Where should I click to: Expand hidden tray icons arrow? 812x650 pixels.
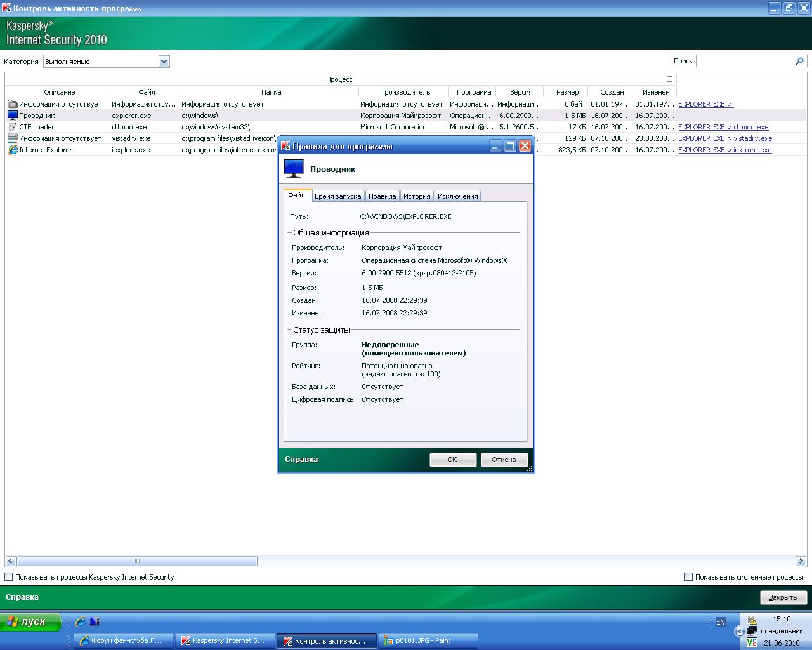click(x=739, y=631)
